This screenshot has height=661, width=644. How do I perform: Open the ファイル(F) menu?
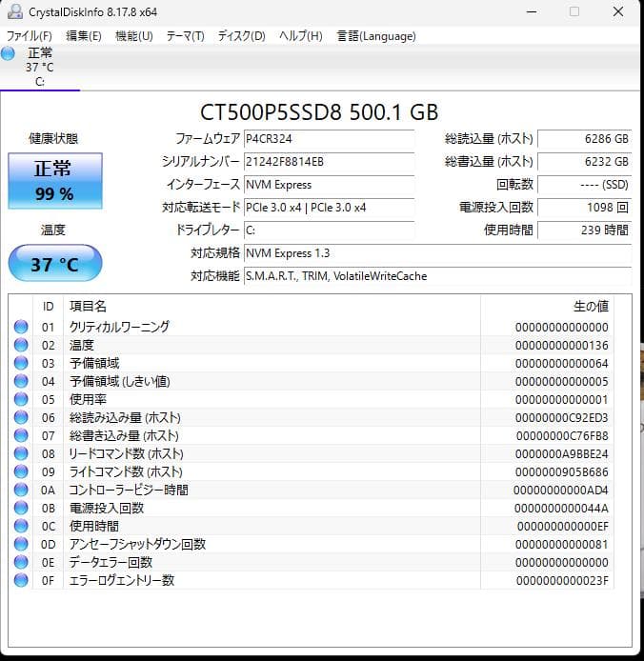(x=30, y=36)
